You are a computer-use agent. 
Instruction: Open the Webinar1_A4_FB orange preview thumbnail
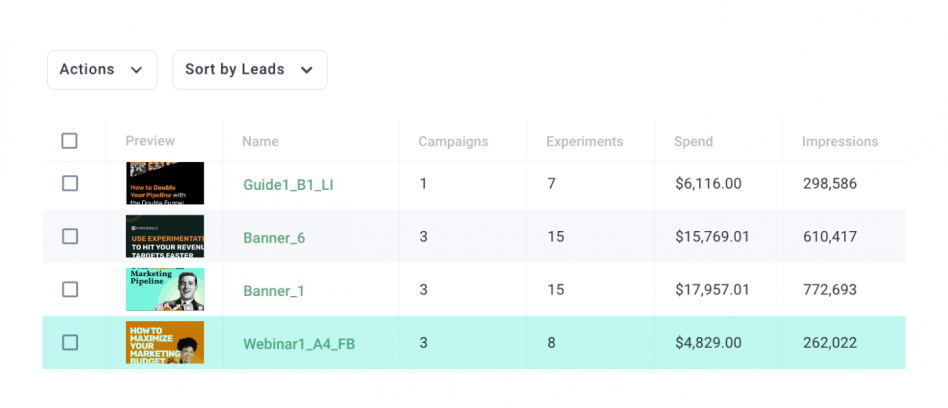[x=165, y=342]
